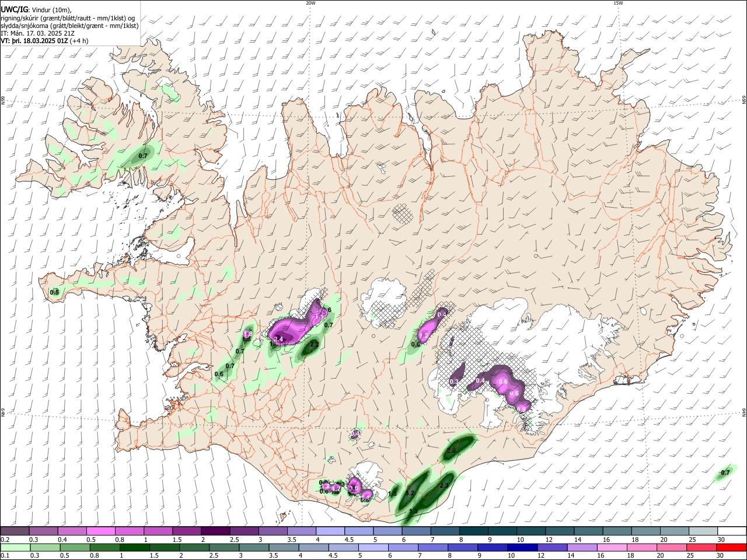The width and height of the screenshot is (747, 560).
Task: Select the purple-row swatch starting at 3
Action: [273, 531]
